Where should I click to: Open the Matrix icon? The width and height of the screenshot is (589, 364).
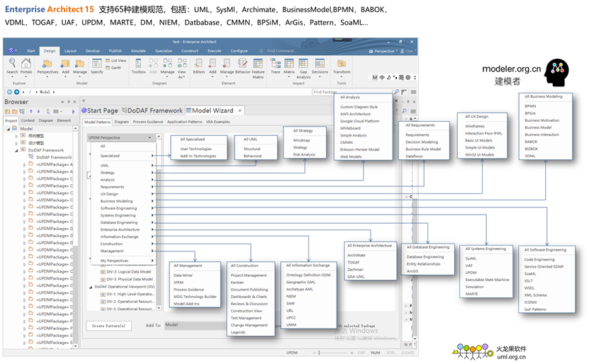pyautogui.click(x=289, y=67)
